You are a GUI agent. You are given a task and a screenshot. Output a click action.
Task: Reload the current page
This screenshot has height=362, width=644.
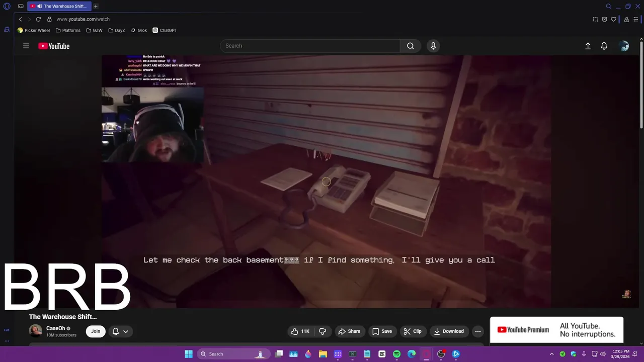click(x=38, y=19)
